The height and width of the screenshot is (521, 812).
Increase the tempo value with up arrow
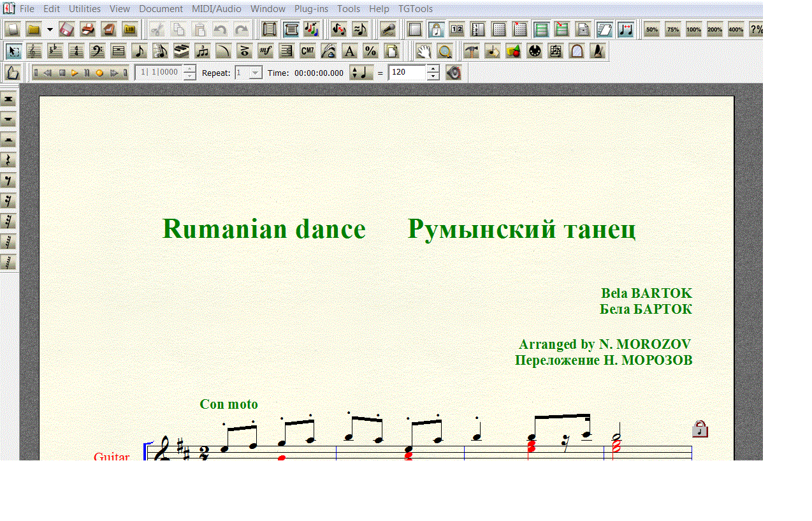(433, 69)
